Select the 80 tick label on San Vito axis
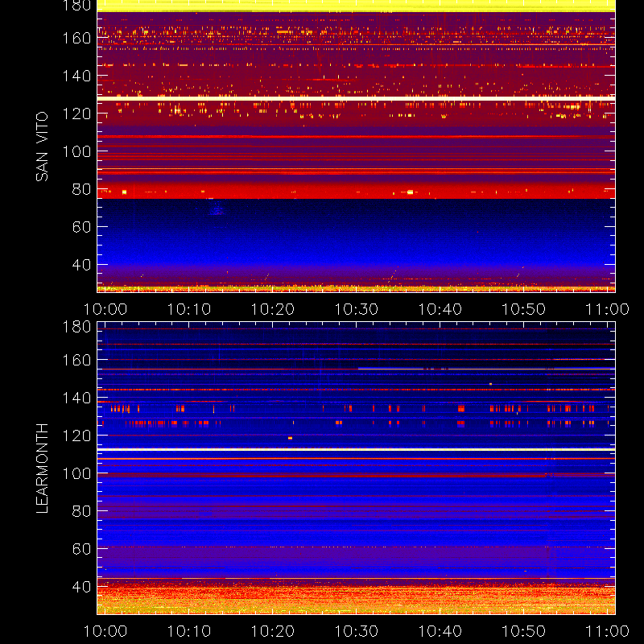Image resolution: width=644 pixels, height=644 pixels. tap(81, 189)
